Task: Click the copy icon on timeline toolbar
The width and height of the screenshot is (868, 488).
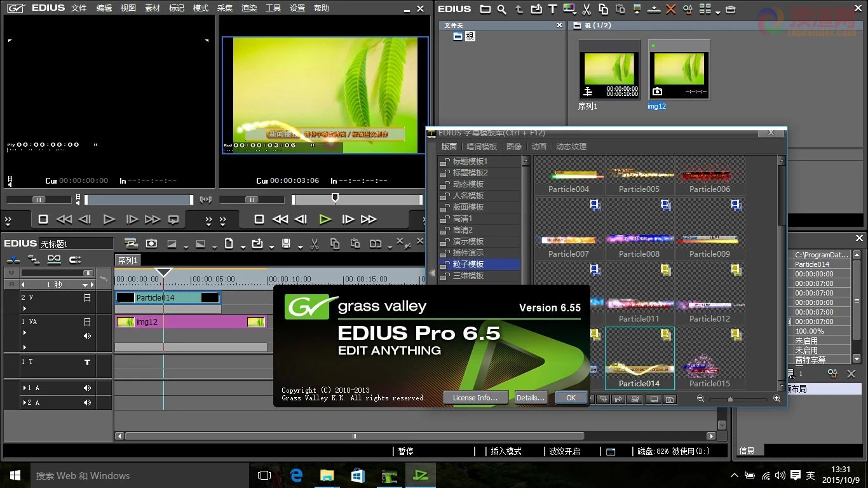Action: (335, 243)
